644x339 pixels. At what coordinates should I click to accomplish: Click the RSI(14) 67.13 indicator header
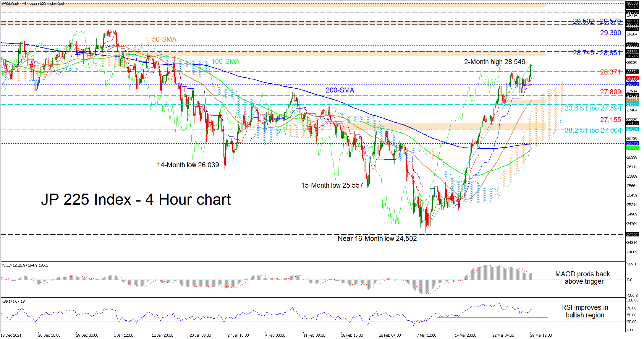(x=13, y=301)
